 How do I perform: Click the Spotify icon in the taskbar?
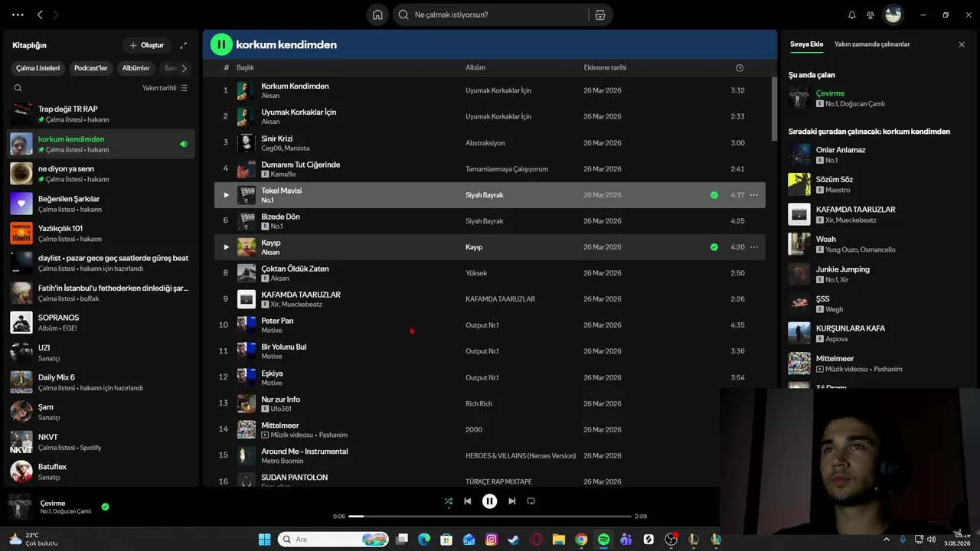click(603, 540)
